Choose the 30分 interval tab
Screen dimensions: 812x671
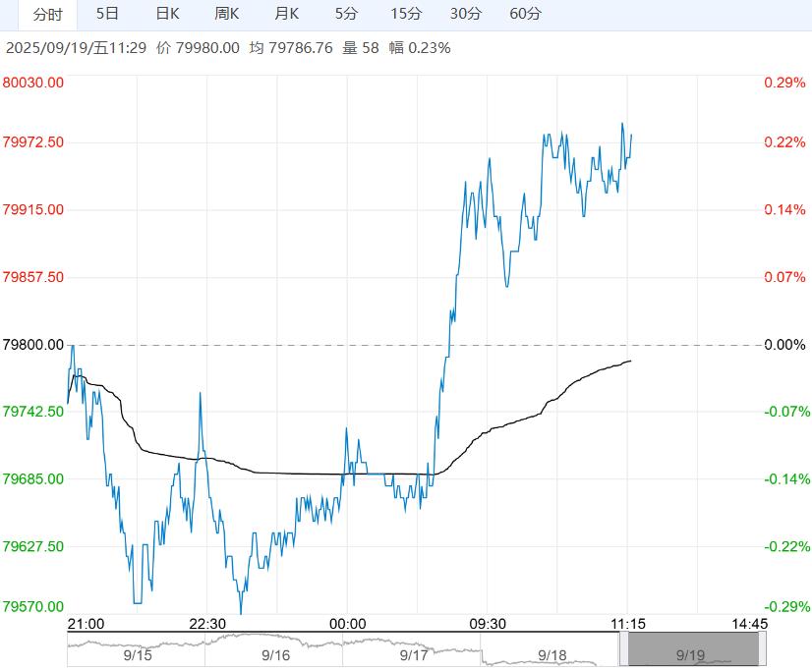(466, 15)
